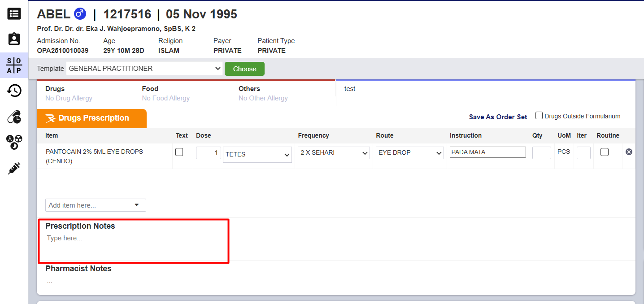Open the patient ID badge icon

coord(14,39)
